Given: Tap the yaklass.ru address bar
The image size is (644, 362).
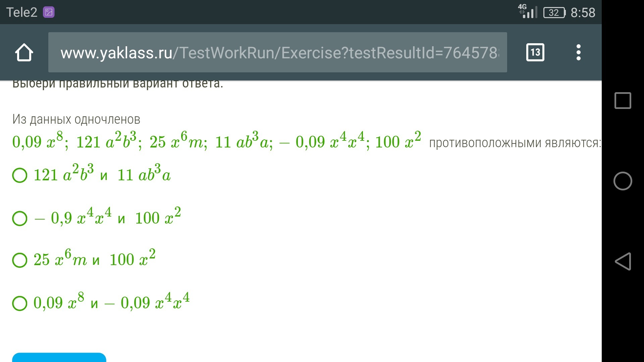Looking at the screenshot, I should point(278,52).
